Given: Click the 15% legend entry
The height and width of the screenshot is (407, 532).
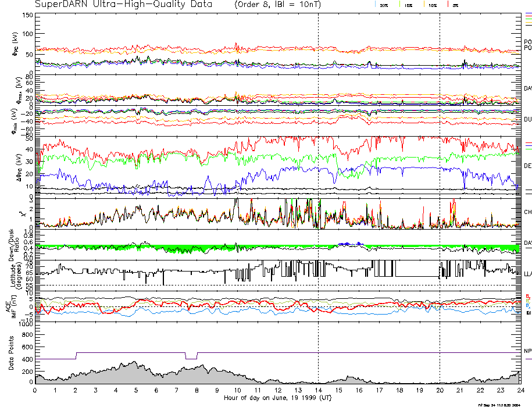Looking at the screenshot, I should click(x=408, y=5).
